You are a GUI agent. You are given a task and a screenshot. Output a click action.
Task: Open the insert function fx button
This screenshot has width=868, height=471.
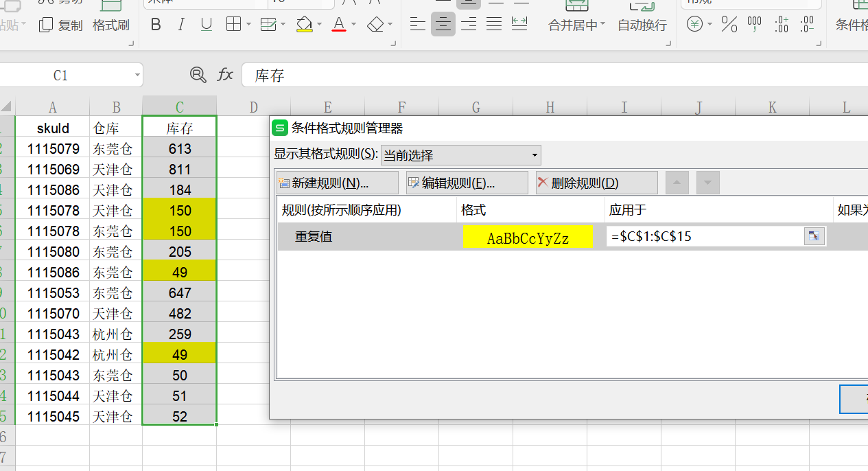225,75
